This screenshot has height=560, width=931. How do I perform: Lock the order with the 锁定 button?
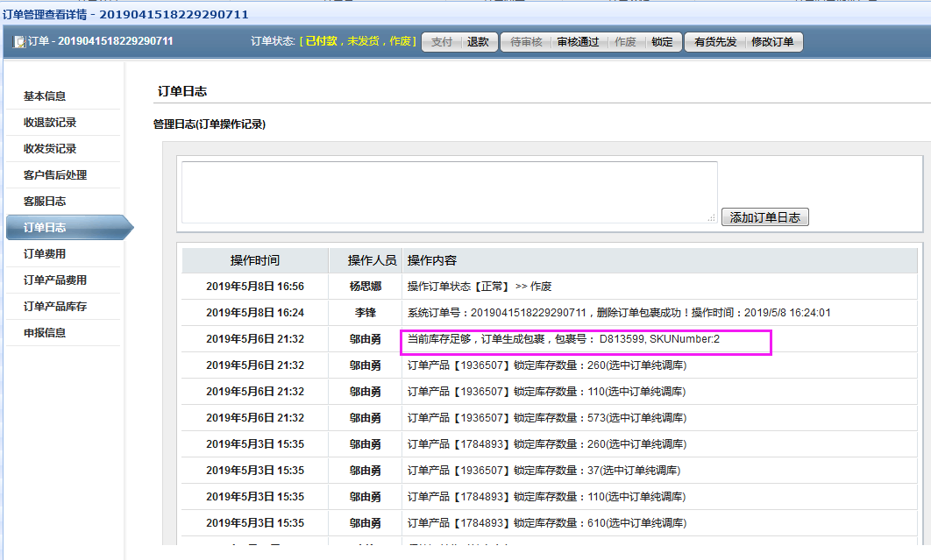coord(662,42)
